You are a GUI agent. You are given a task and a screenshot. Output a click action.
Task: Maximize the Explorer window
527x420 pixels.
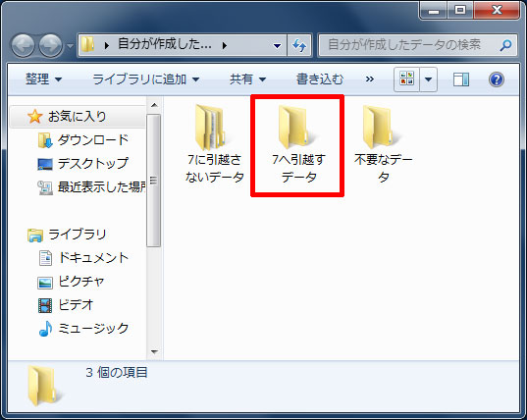460,11
